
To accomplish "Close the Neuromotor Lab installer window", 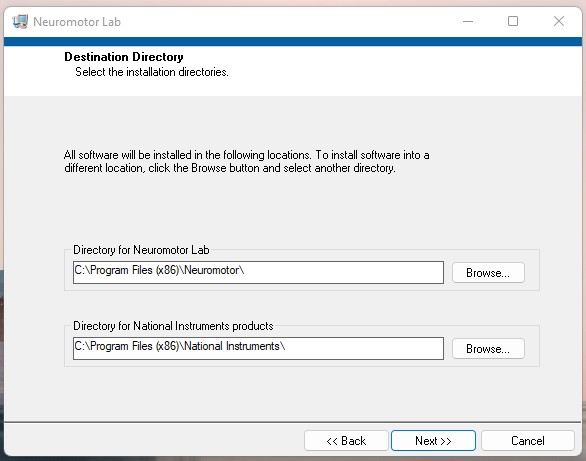I will click(x=559, y=21).
